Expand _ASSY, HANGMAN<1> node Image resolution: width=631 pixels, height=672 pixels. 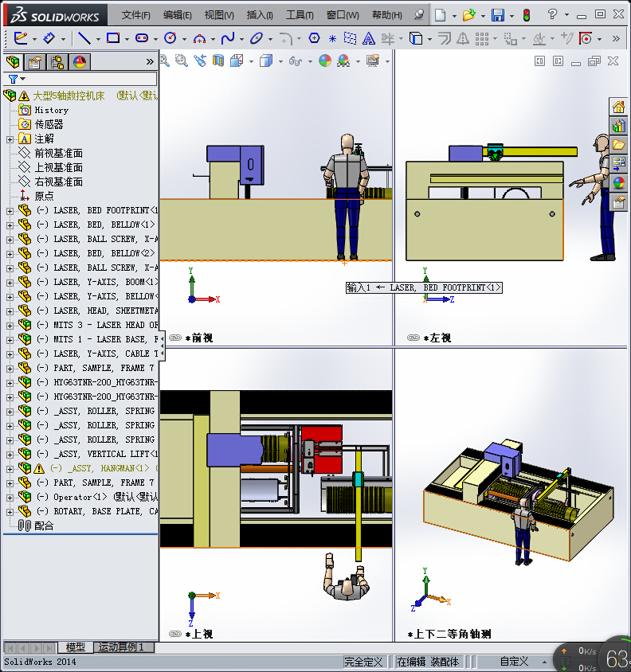(x=10, y=469)
